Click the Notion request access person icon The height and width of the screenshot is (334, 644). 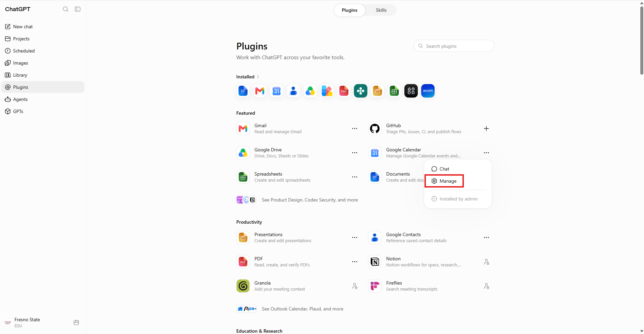(486, 262)
